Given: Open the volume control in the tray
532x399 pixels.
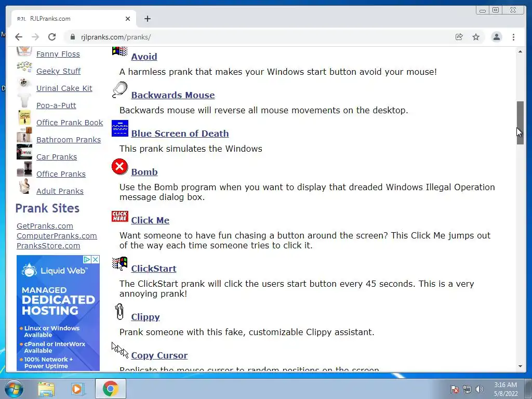Looking at the screenshot, I should (479, 389).
